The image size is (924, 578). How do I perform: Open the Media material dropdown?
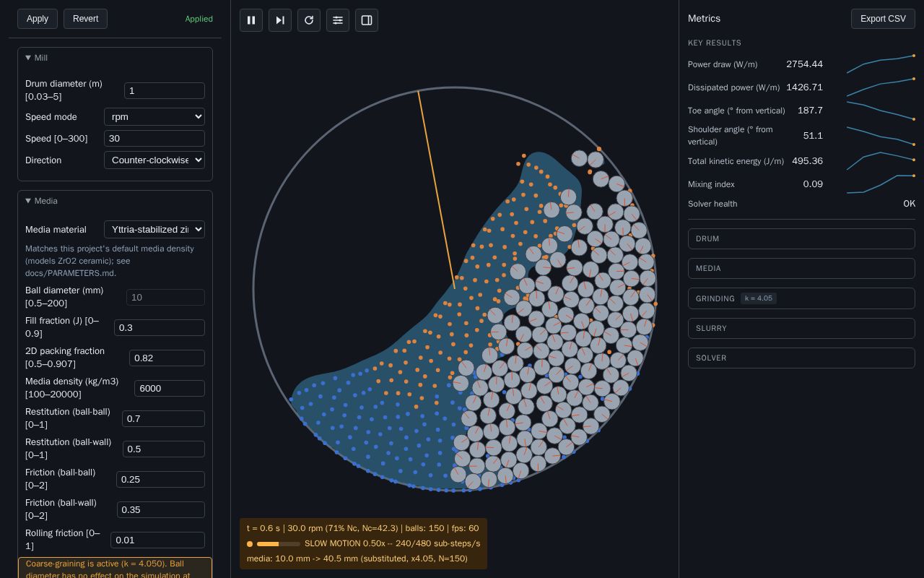coord(154,229)
